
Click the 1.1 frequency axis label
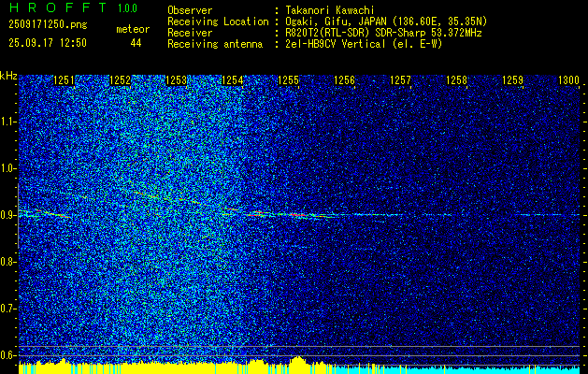7,122
